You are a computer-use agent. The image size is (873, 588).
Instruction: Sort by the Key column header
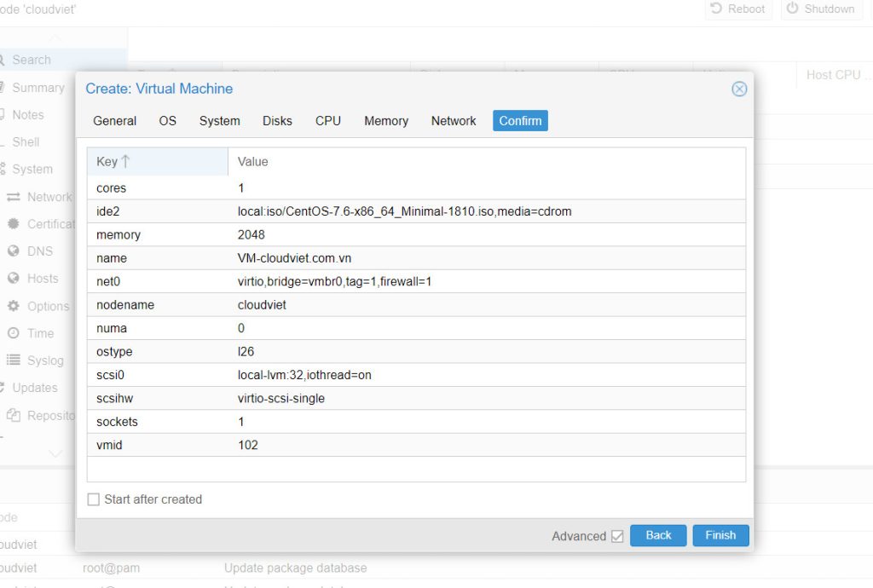(158, 161)
